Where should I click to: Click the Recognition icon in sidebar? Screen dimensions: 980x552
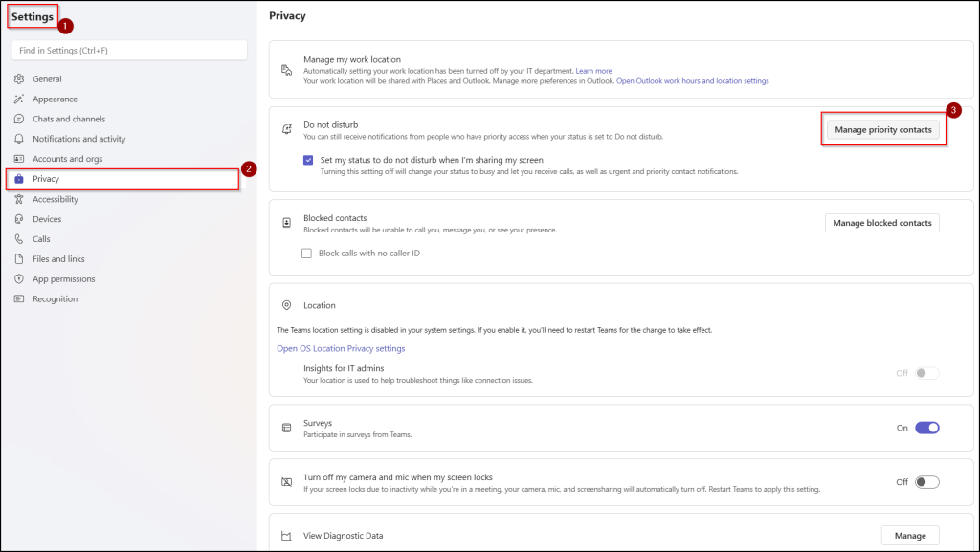tap(19, 299)
